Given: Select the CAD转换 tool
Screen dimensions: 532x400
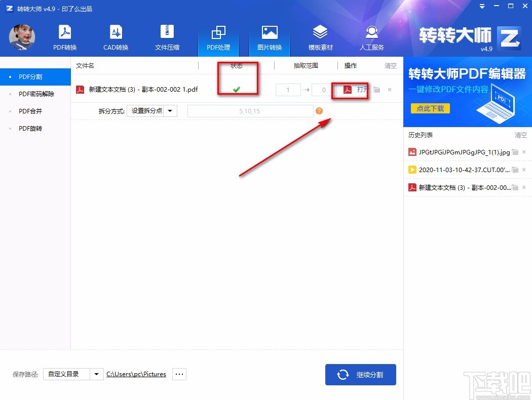Looking at the screenshot, I should 116,36.
